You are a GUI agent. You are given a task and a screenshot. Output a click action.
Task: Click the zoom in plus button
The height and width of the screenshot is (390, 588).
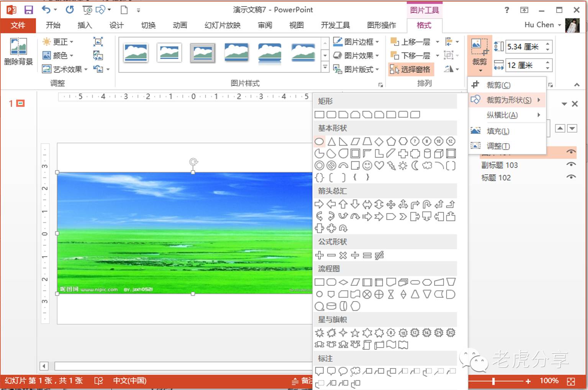pos(528,381)
